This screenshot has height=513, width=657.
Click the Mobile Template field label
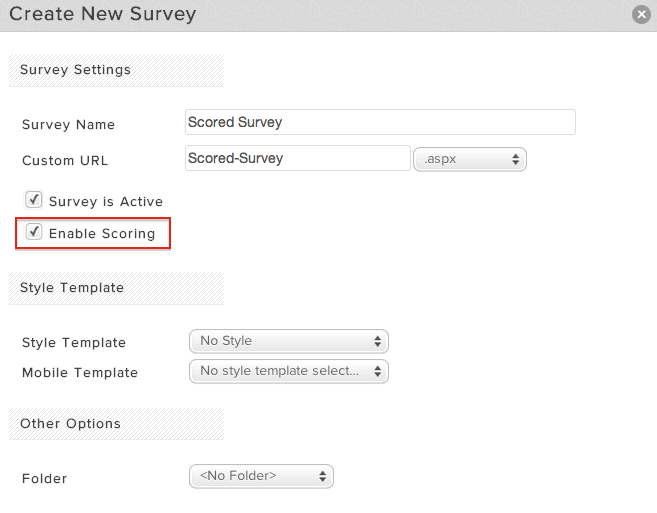pos(80,373)
